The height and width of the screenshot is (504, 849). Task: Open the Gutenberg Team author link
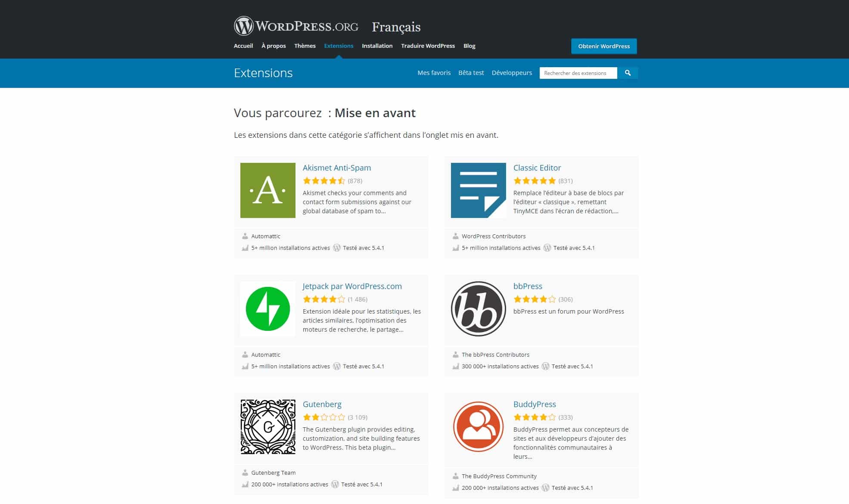point(273,473)
